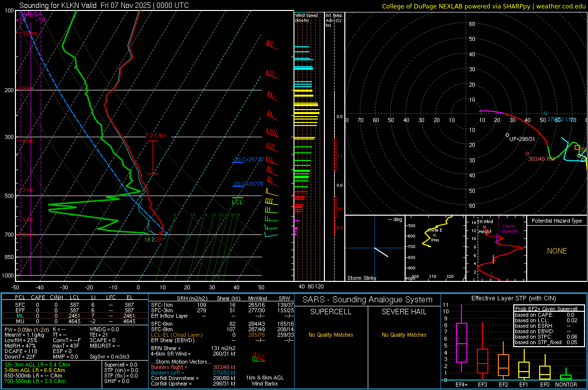The height and width of the screenshot is (390, 588).
Task: Select the orange 'LCL-EL (Cloud Layer)' row
Action: [222, 335]
